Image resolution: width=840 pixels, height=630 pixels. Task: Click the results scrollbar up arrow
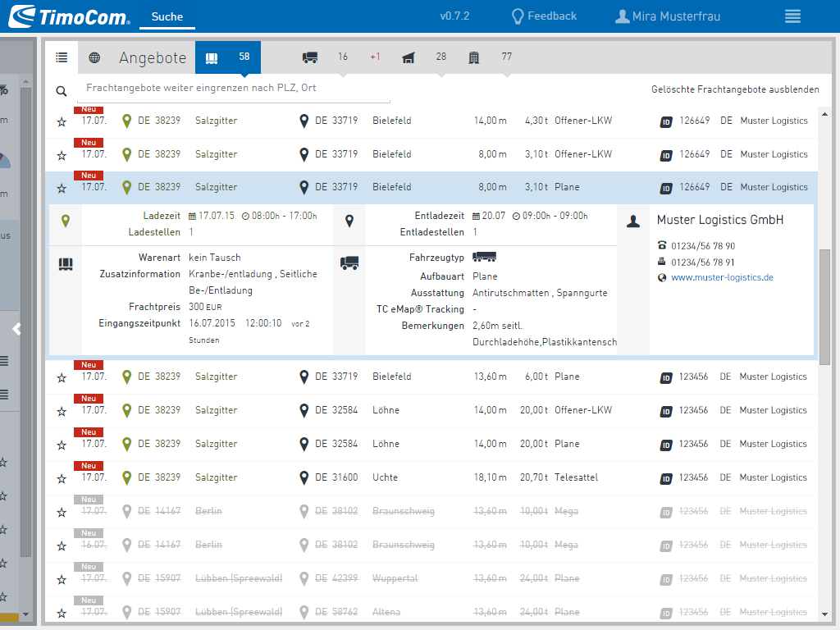coord(824,114)
